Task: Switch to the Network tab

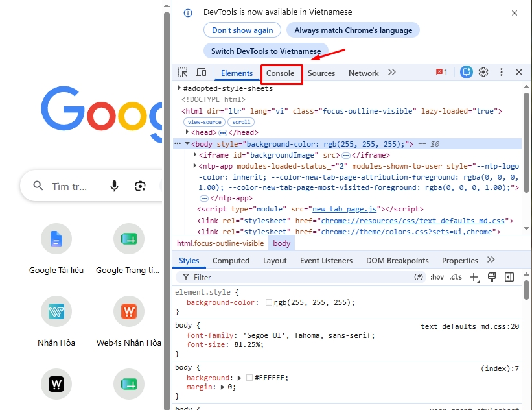Action: (364, 73)
